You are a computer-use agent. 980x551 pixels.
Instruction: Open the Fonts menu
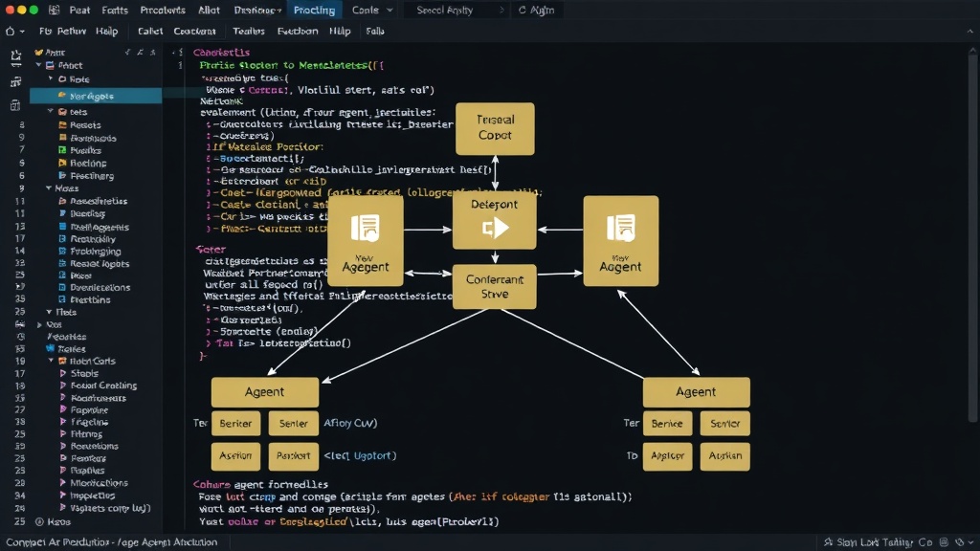pyautogui.click(x=115, y=10)
